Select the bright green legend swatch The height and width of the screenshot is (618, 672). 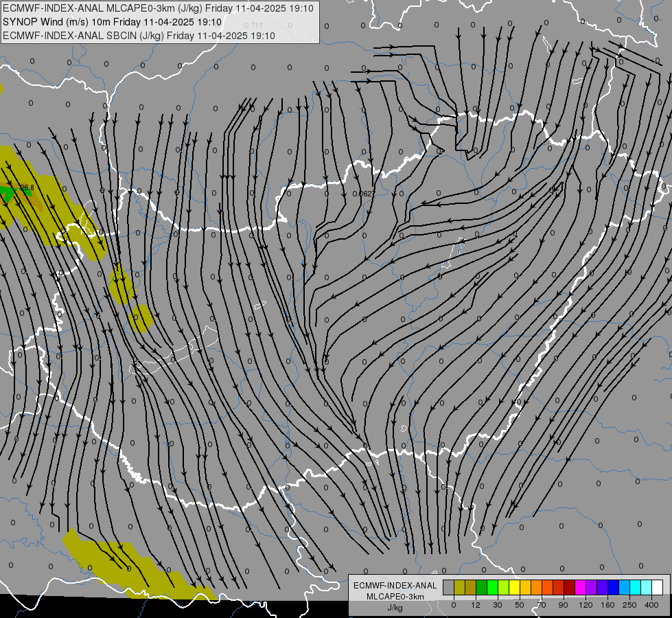(x=493, y=588)
